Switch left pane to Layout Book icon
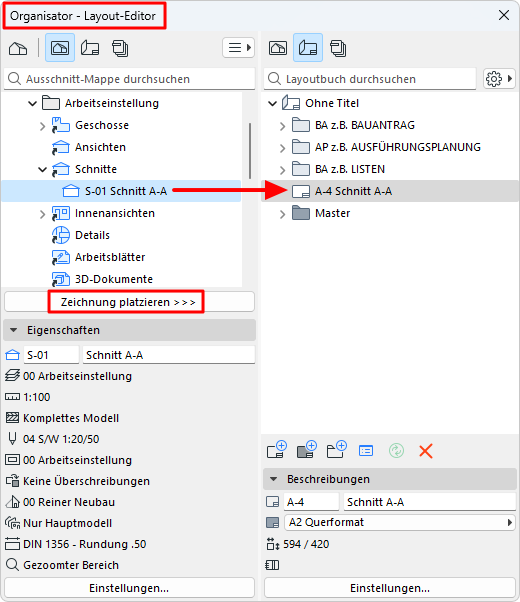Viewport: 520px width, 602px height. tap(90, 48)
